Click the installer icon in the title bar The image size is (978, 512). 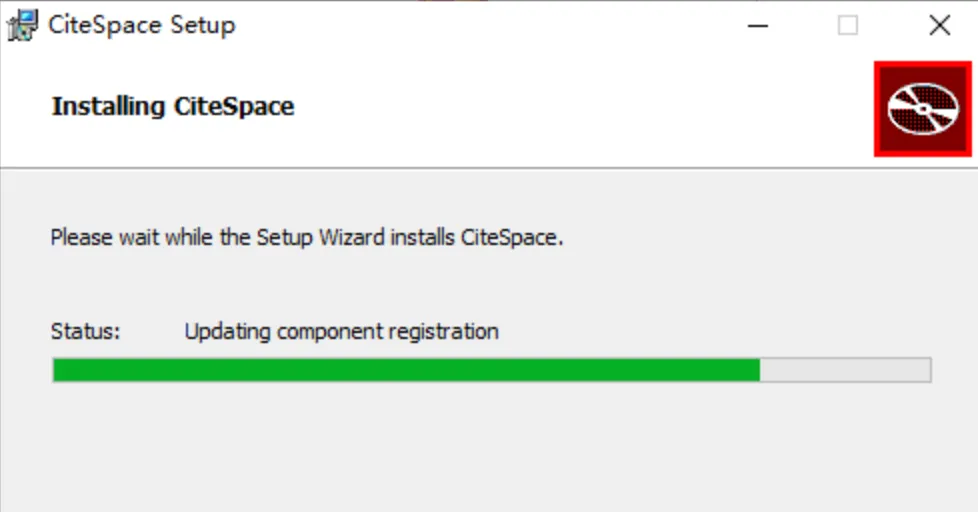(x=23, y=26)
